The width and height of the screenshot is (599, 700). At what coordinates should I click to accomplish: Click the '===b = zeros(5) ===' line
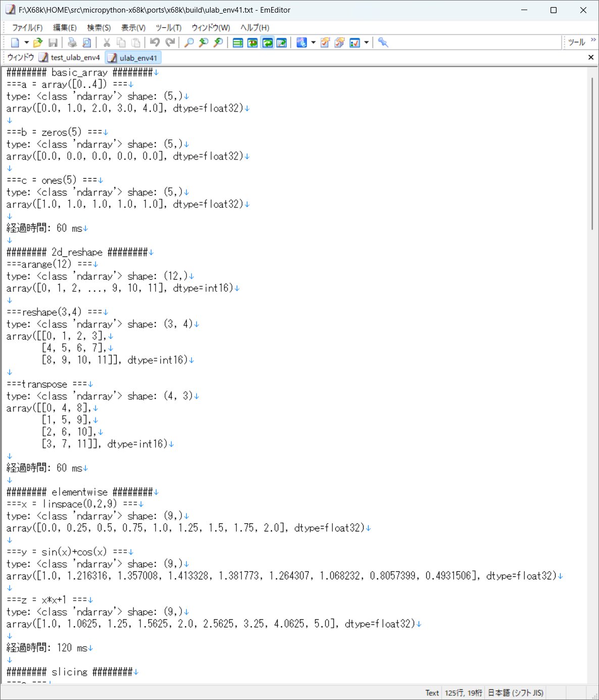pos(55,132)
